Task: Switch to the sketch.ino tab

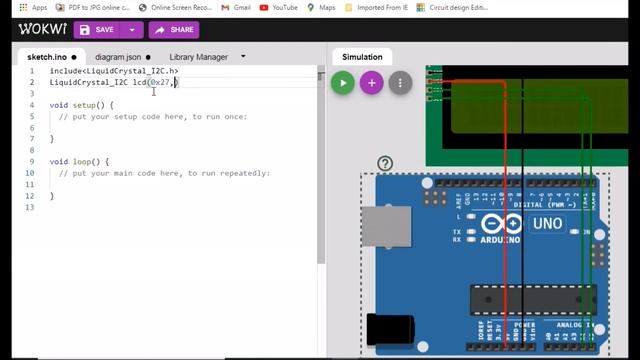Action: [51, 57]
